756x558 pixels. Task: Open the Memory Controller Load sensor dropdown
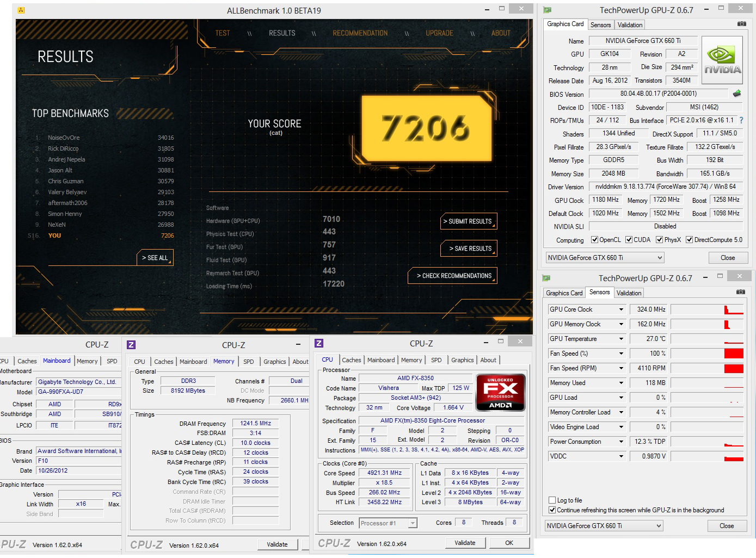[x=621, y=412]
